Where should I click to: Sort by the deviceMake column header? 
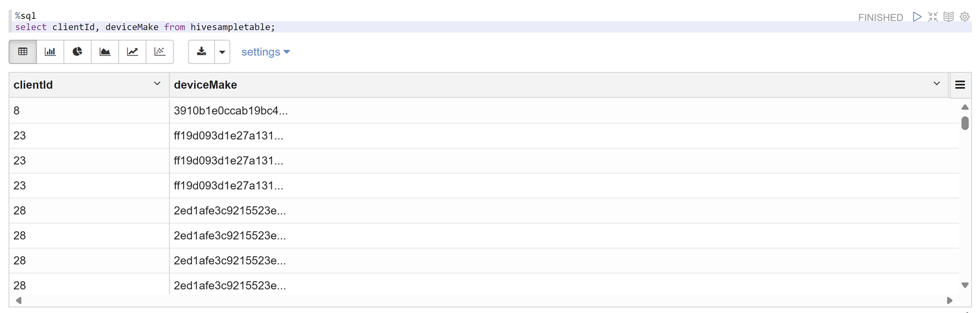click(205, 85)
